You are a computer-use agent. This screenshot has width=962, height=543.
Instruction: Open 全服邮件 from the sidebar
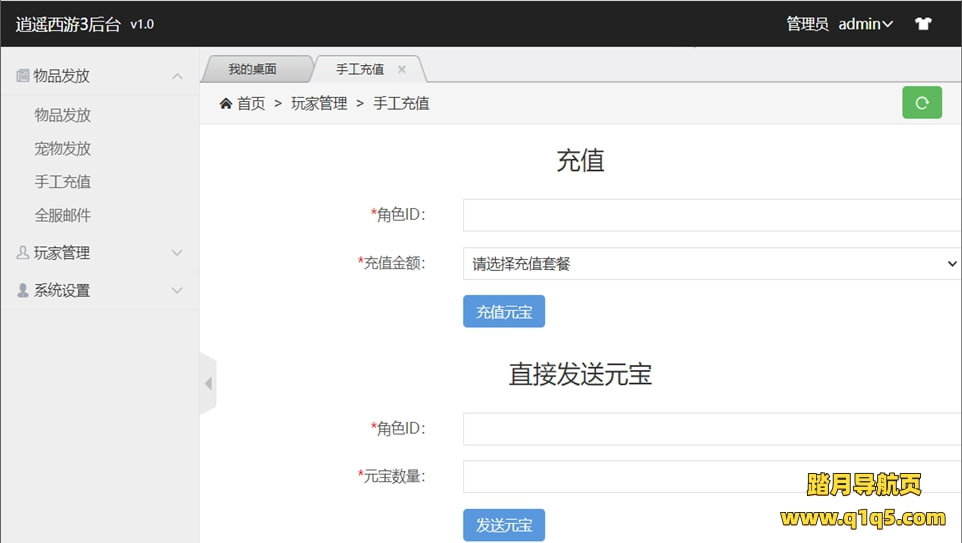[x=63, y=215]
